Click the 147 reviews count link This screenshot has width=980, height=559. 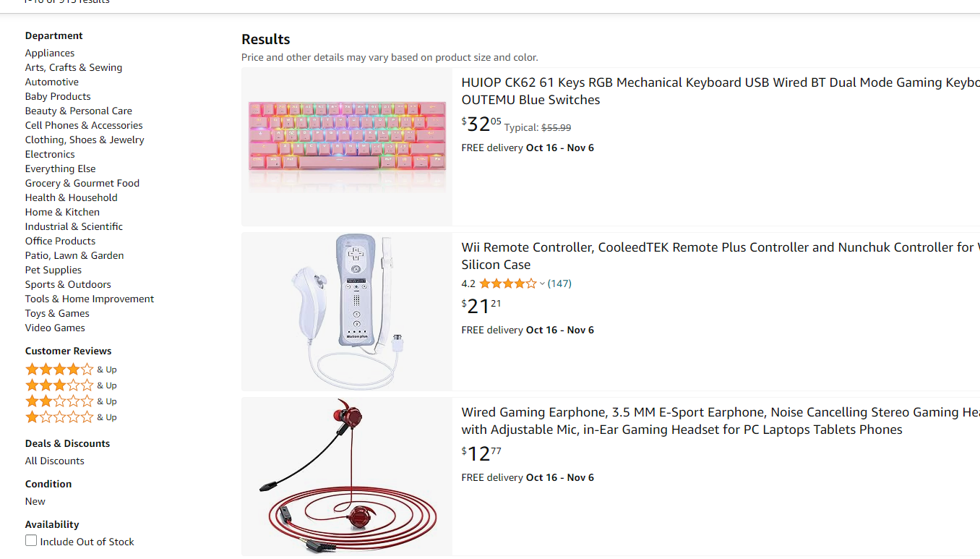pyautogui.click(x=559, y=283)
